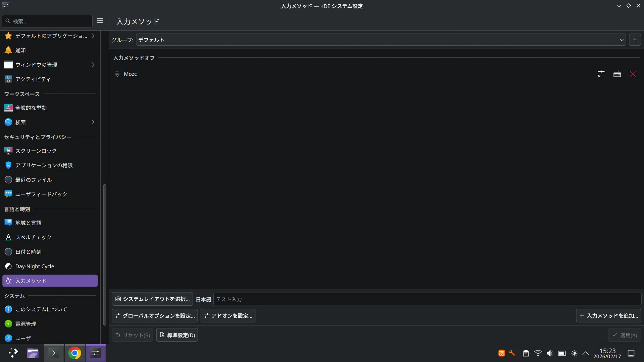Open 電源管理 settings
This screenshot has width=644, height=362.
click(50, 324)
